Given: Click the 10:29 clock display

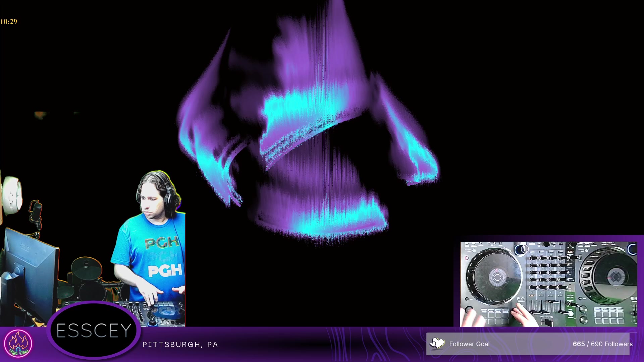Looking at the screenshot, I should click(9, 22).
